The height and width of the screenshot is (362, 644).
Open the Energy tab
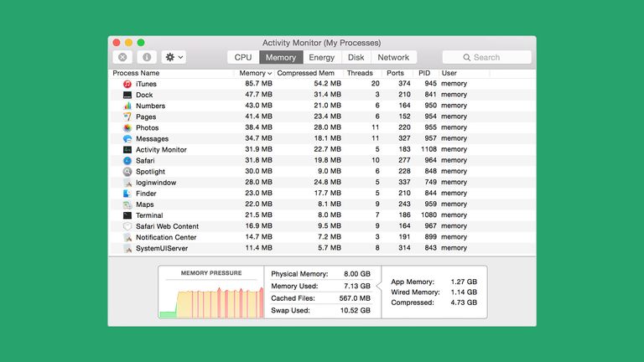click(x=322, y=57)
